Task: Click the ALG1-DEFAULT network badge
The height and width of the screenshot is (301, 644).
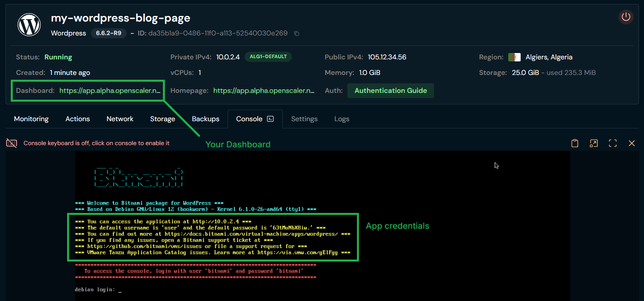Action: (x=268, y=57)
